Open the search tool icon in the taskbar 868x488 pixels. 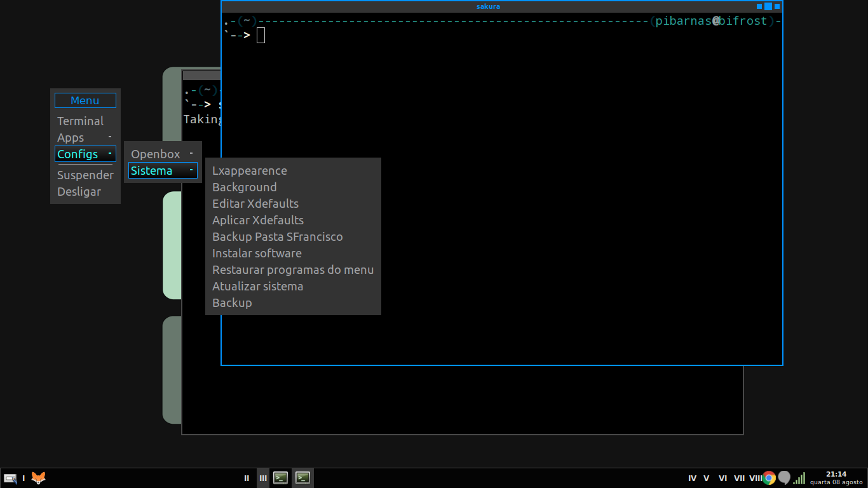[10, 478]
